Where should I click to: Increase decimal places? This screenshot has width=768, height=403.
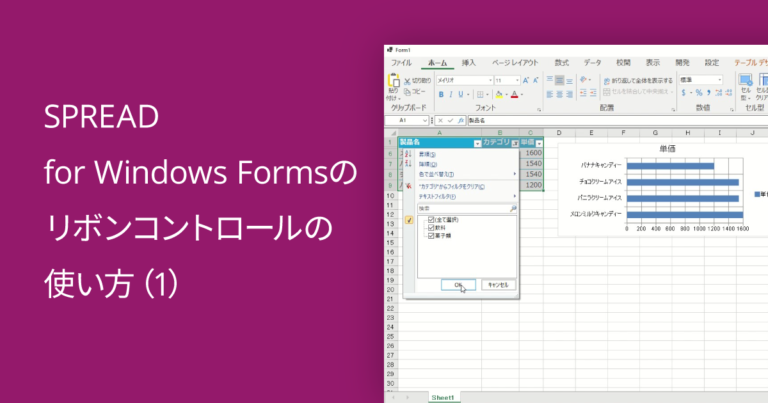[719, 93]
